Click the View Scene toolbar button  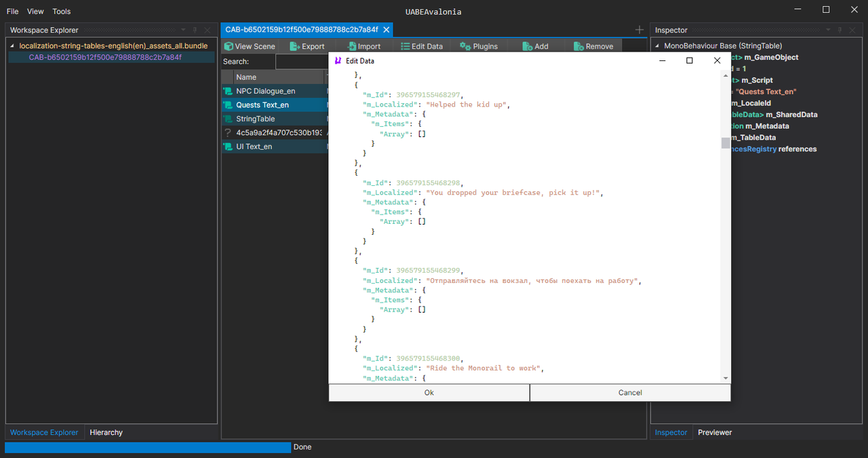point(250,46)
